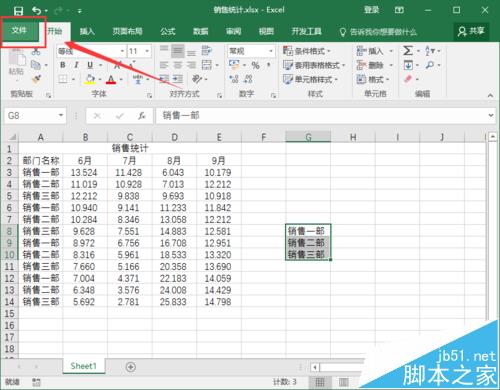Switch to page layout view in status bar

[x=343, y=382]
